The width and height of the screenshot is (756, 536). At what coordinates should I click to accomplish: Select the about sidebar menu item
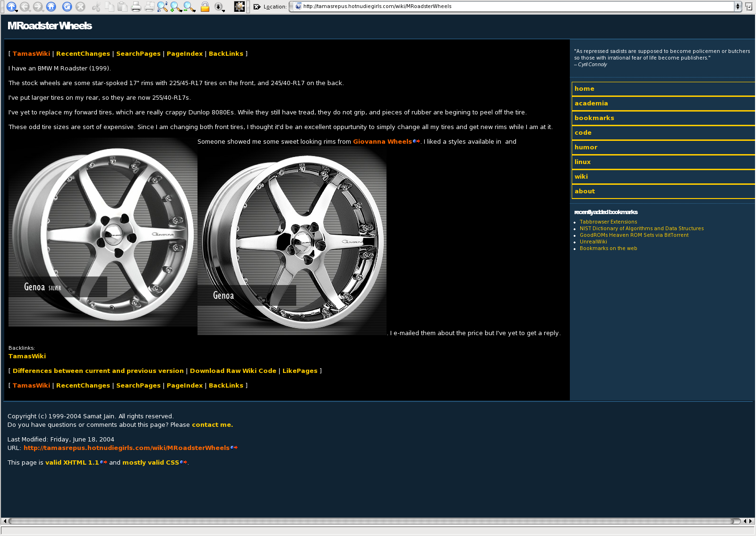(663, 191)
